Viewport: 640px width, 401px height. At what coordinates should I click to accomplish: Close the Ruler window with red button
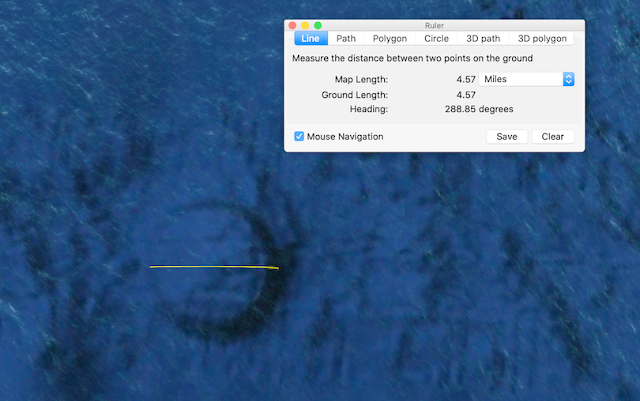[292, 25]
